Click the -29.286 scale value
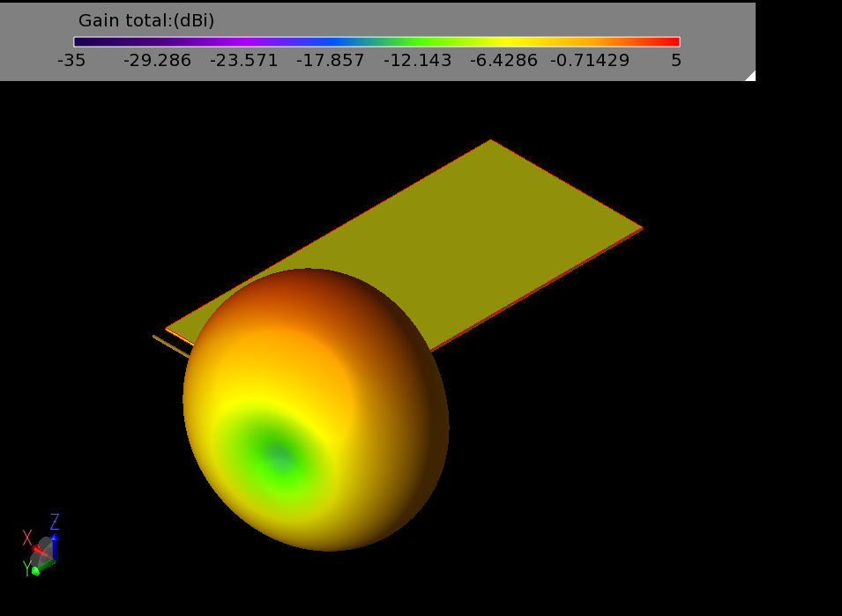 (157, 61)
